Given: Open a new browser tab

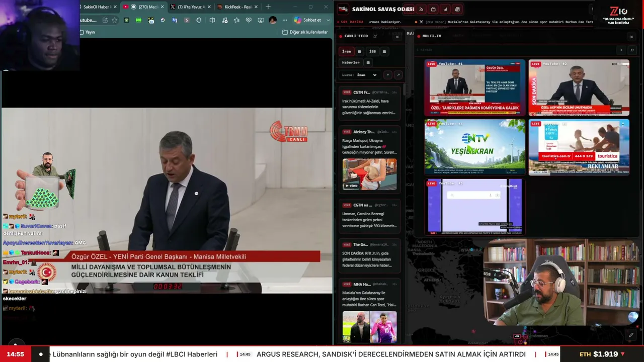Looking at the screenshot, I should pos(268,7).
